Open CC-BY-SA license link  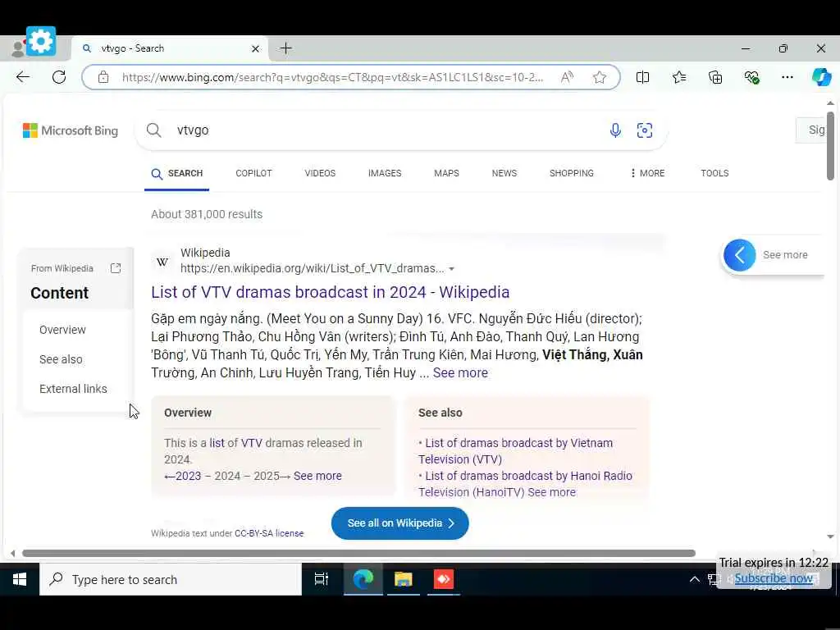point(269,533)
